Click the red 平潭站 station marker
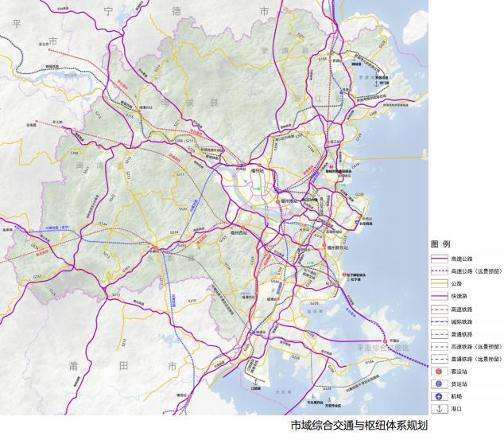This screenshot has width=504, height=440. pos(385,341)
